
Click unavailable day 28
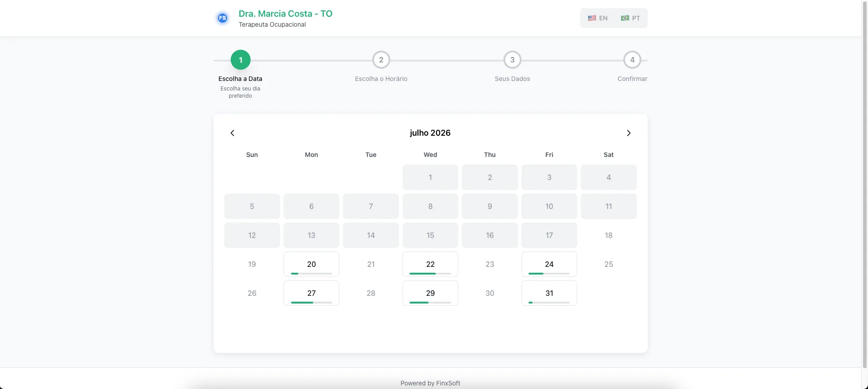click(371, 293)
